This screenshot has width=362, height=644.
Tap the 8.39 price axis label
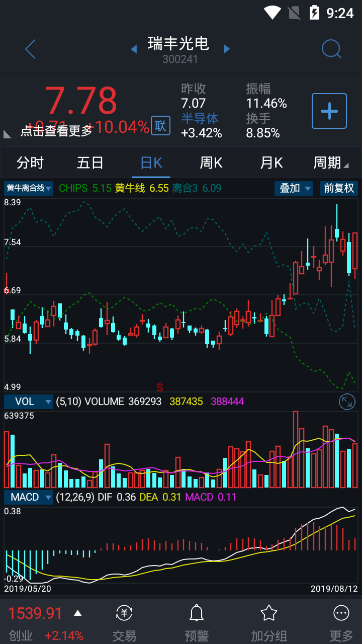pyautogui.click(x=13, y=202)
